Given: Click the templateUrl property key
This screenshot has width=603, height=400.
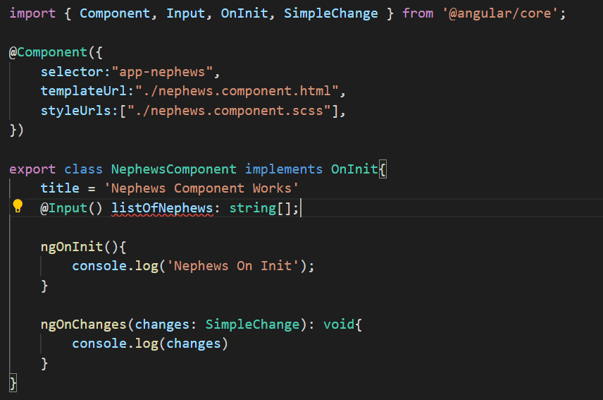Looking at the screenshot, I should point(83,91).
